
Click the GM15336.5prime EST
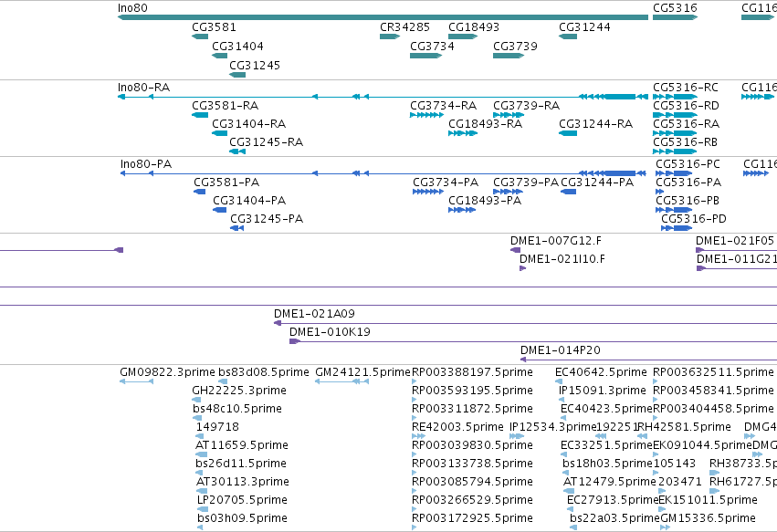[x=665, y=528]
